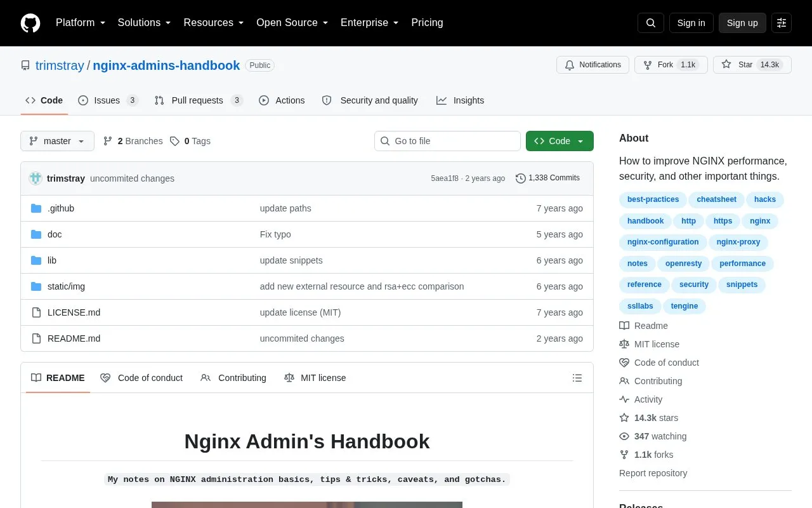
Task: Click the nginx-configuration topic tag
Action: coord(663,242)
